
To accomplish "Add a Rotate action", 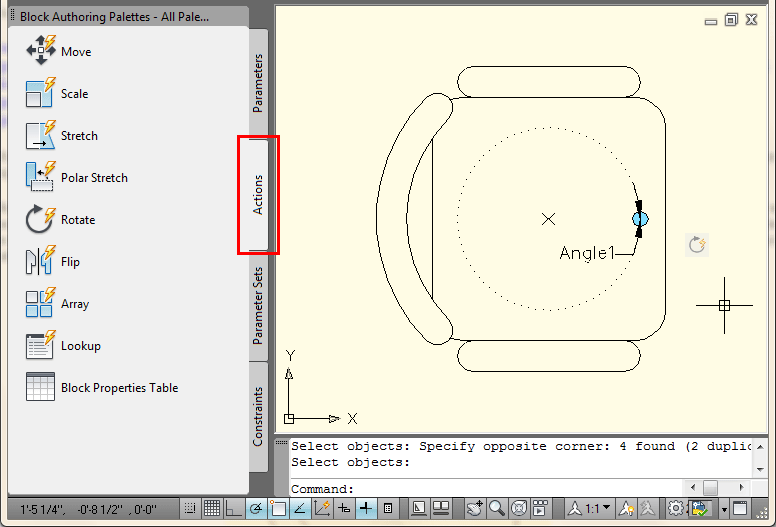I will [60, 219].
